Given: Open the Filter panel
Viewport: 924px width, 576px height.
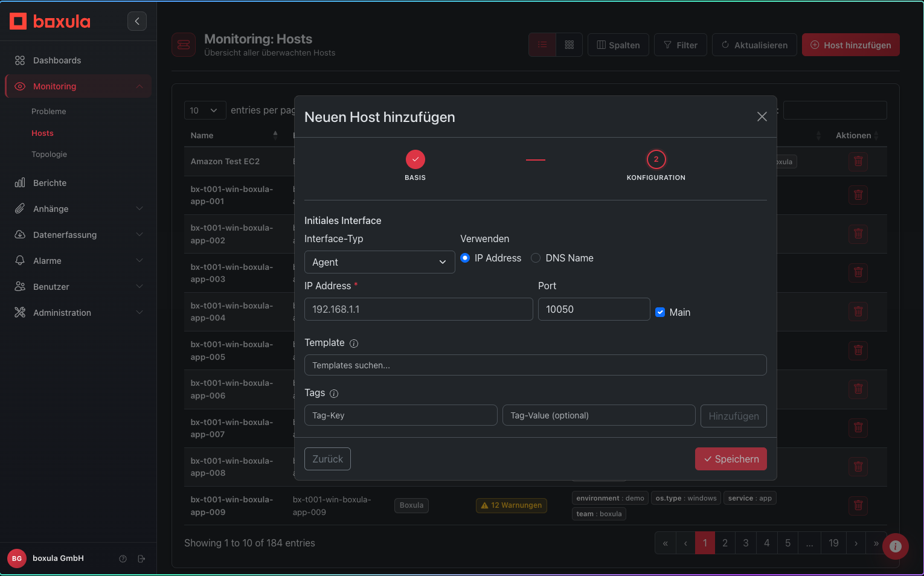Looking at the screenshot, I should point(681,45).
